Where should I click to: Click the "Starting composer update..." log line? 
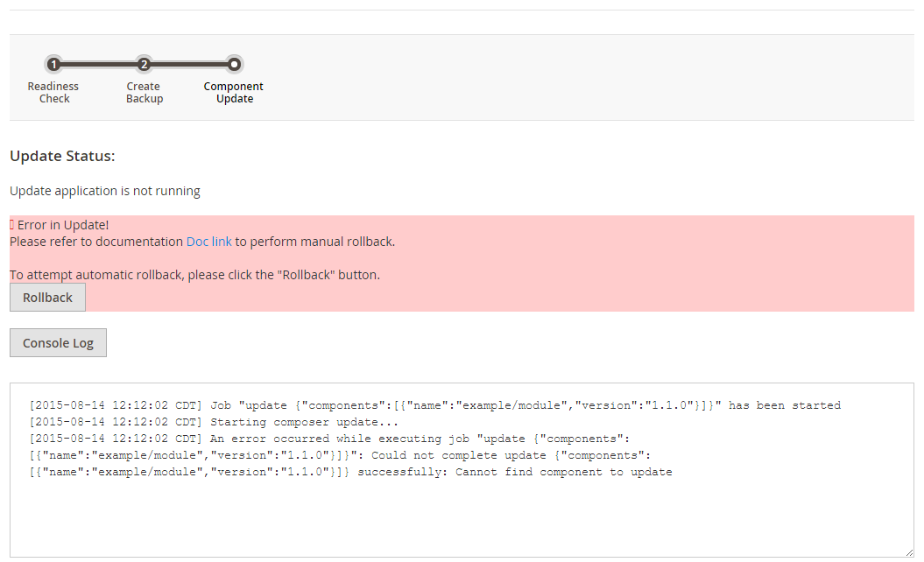304,422
